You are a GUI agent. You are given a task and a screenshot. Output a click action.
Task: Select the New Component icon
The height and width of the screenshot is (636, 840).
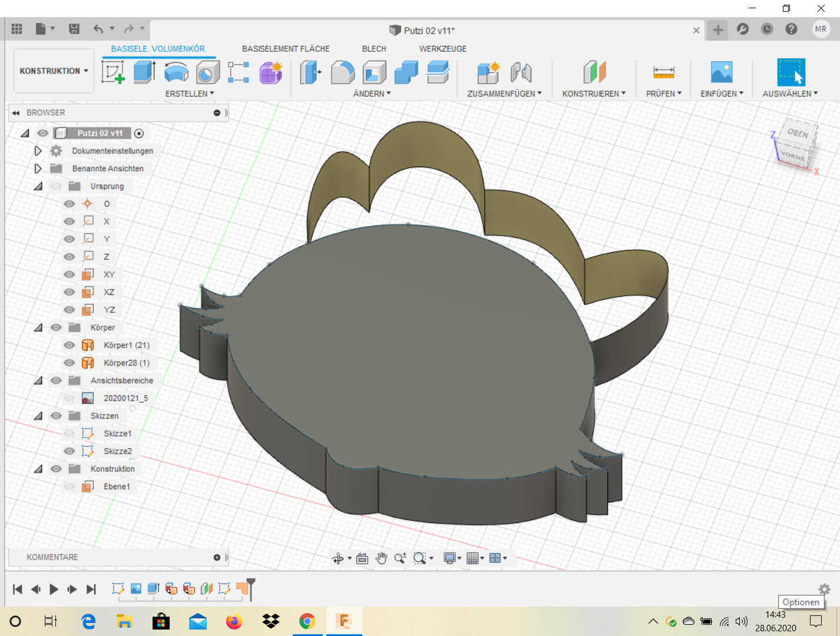click(488, 72)
